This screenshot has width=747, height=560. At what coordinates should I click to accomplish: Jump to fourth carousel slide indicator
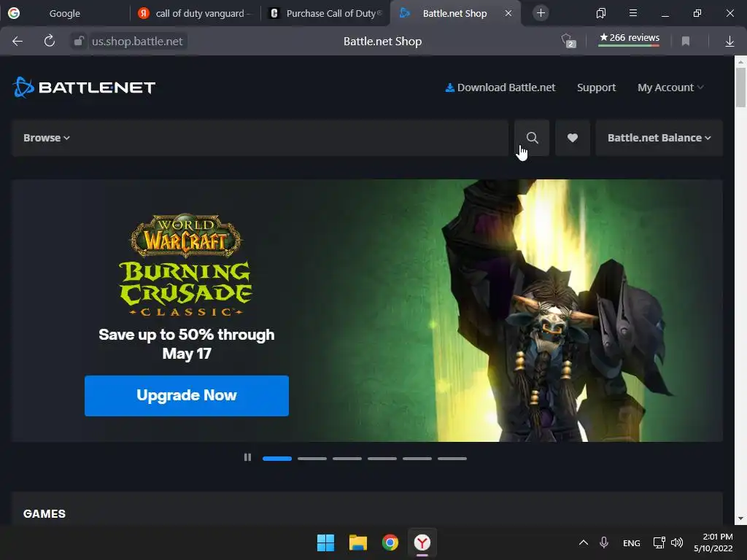coord(382,459)
